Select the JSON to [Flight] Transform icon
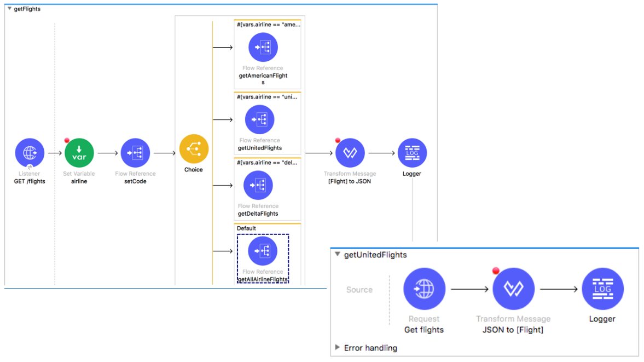 [x=513, y=289]
